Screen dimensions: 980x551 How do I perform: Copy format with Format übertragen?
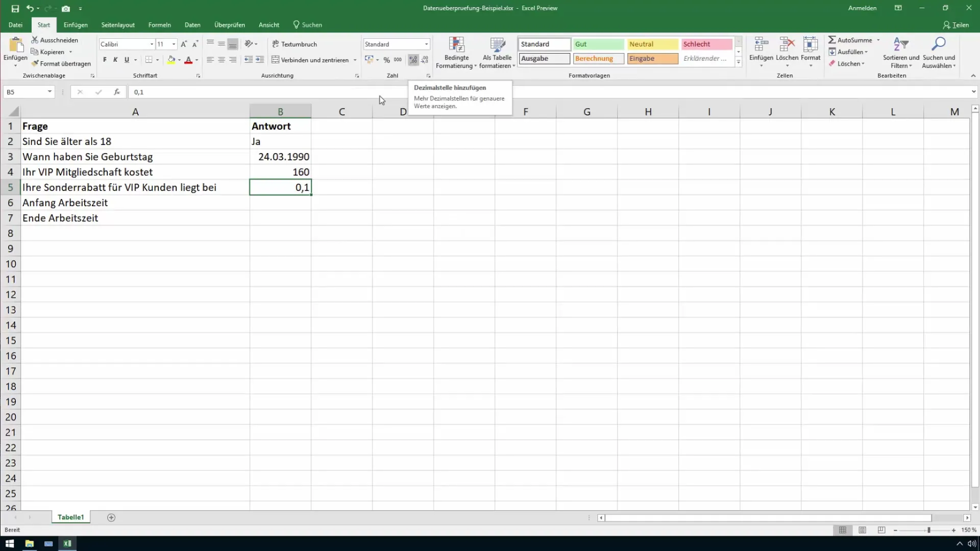point(61,64)
